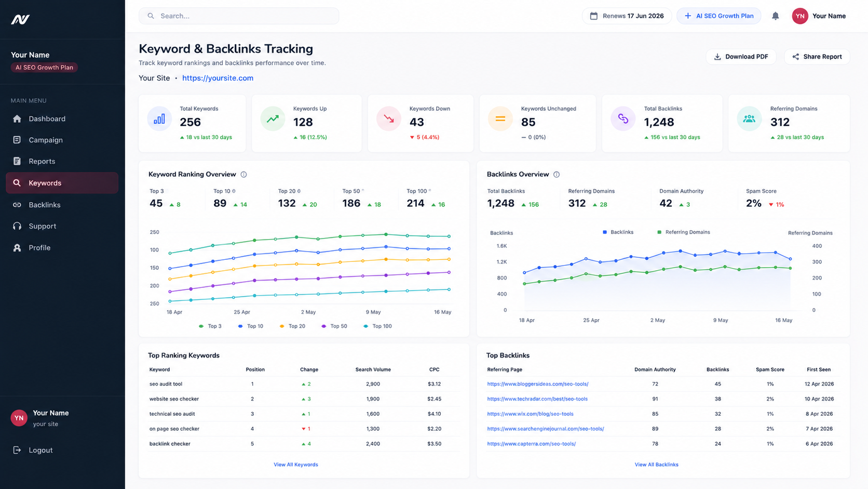Click the Total Keywords bar chart icon
868x489 pixels.
pos(159,118)
